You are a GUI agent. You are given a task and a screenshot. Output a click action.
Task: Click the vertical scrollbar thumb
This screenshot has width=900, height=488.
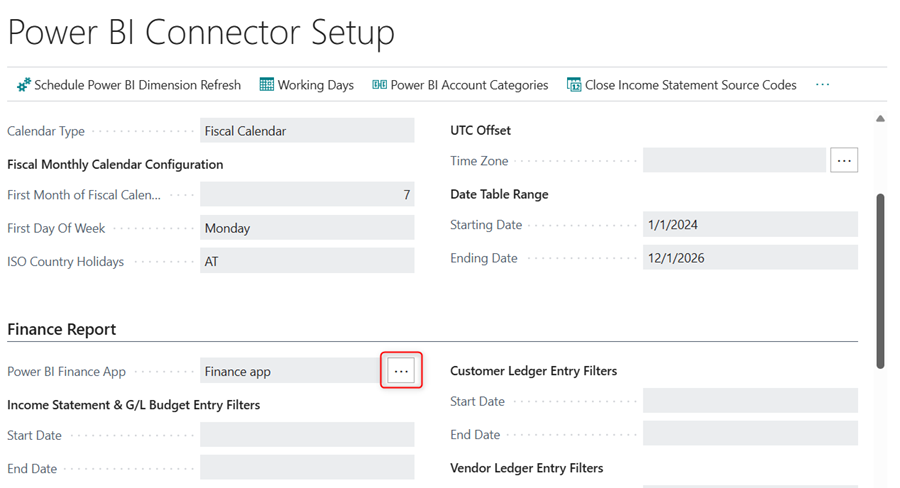click(x=880, y=280)
